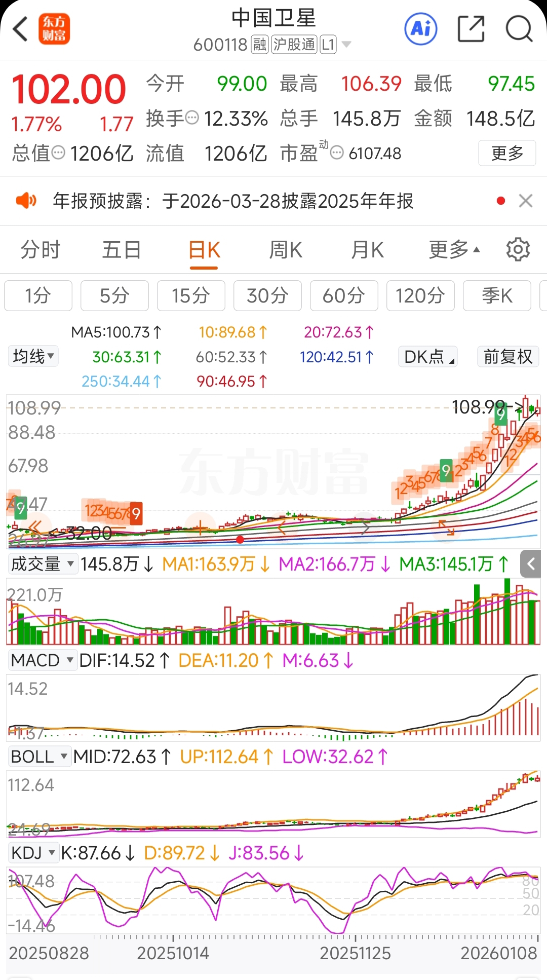Tap the info icon beside 总值
The image size is (547, 980).
click(59, 153)
